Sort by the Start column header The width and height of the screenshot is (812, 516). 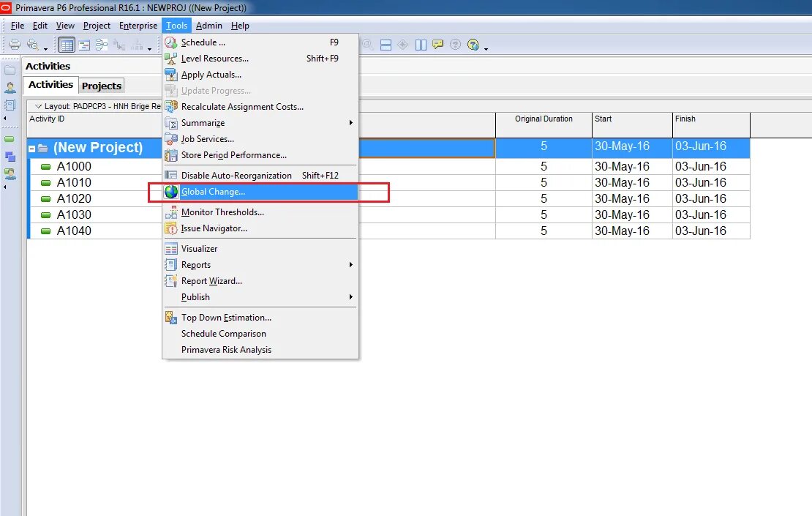pyautogui.click(x=632, y=125)
